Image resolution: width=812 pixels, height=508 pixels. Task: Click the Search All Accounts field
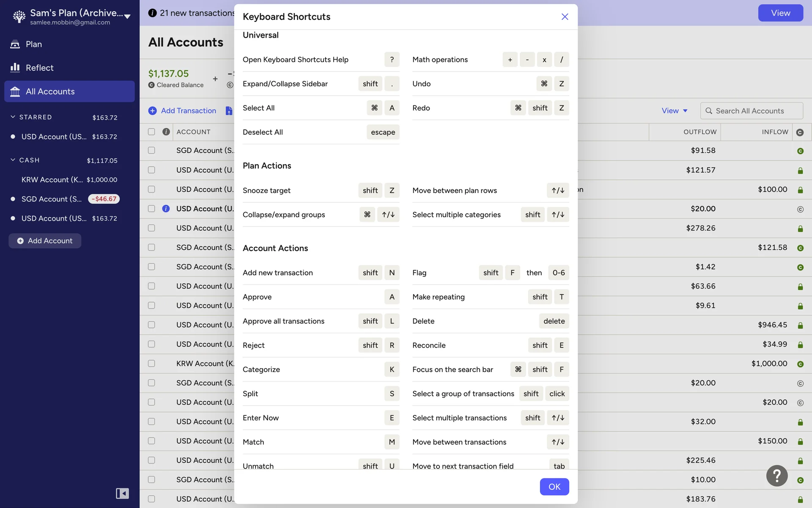click(751, 110)
